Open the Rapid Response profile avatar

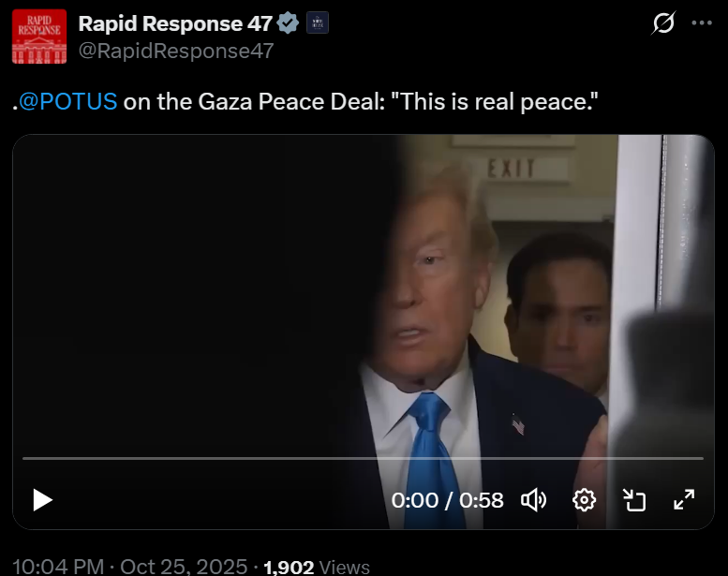(39, 37)
